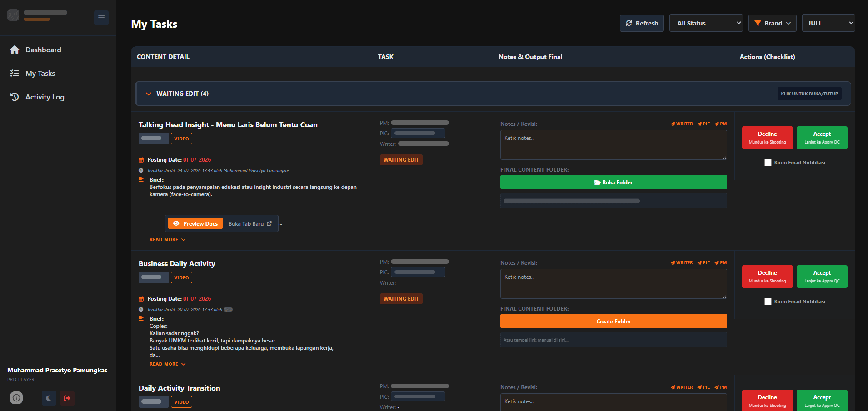Click calendar icon beside Talking Head posting date

click(x=141, y=160)
